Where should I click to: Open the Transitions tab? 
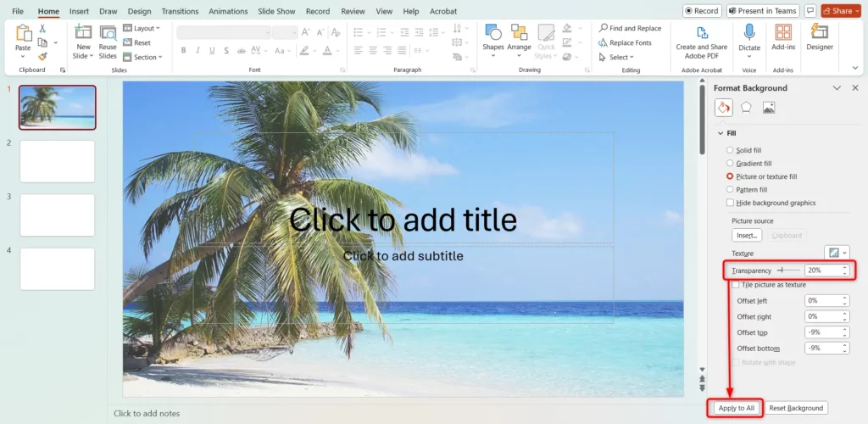coord(179,12)
